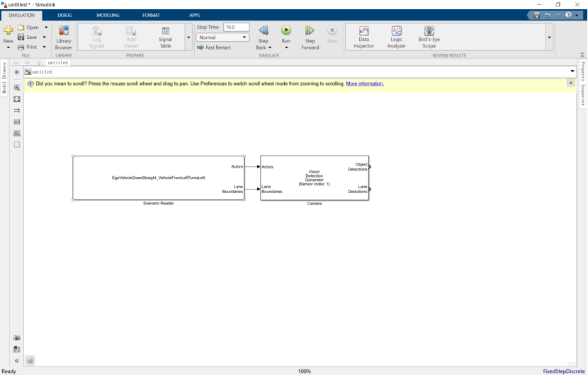Open the Run dropdown arrow
This screenshot has width=588, height=375.
tap(286, 47)
